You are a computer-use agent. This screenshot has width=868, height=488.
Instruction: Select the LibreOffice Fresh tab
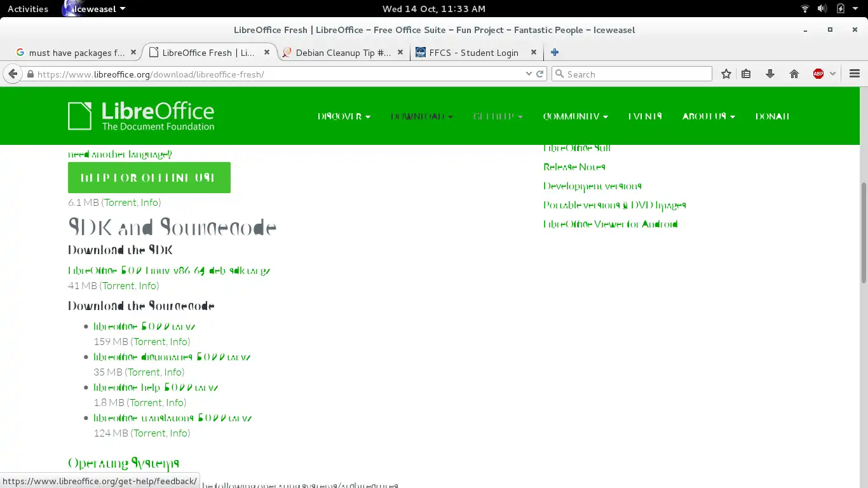pos(208,53)
